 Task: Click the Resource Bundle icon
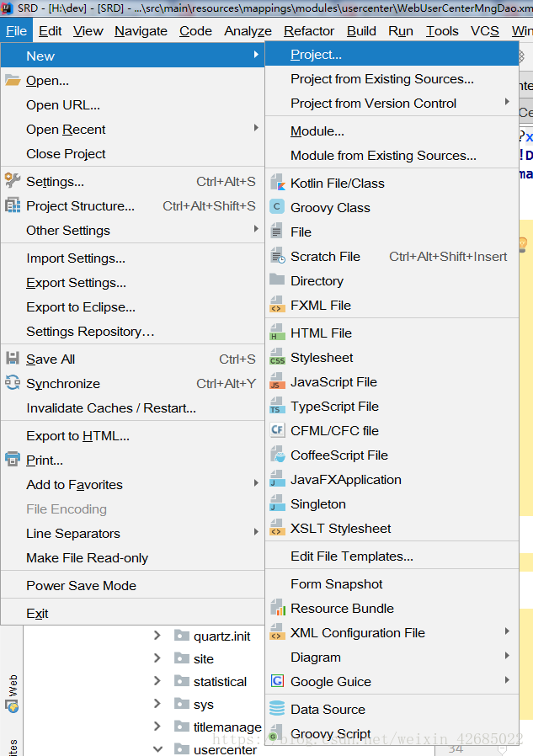277,609
